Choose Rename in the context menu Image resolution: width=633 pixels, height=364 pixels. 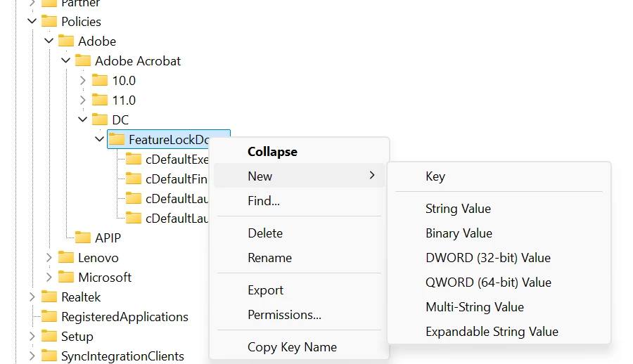(299, 258)
